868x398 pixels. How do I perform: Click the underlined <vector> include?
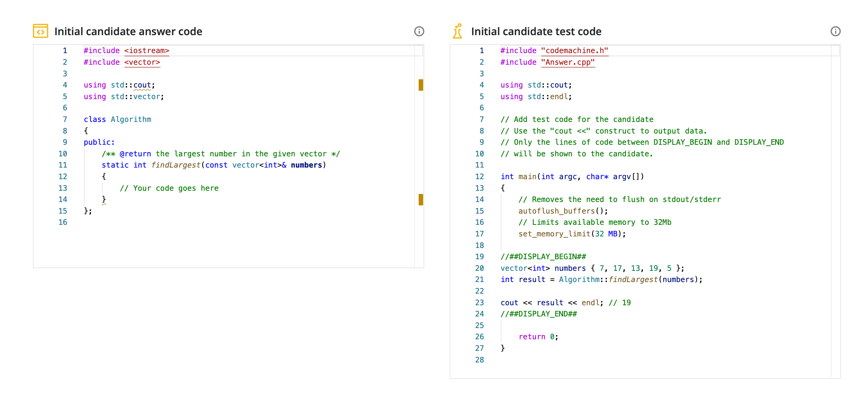point(142,62)
